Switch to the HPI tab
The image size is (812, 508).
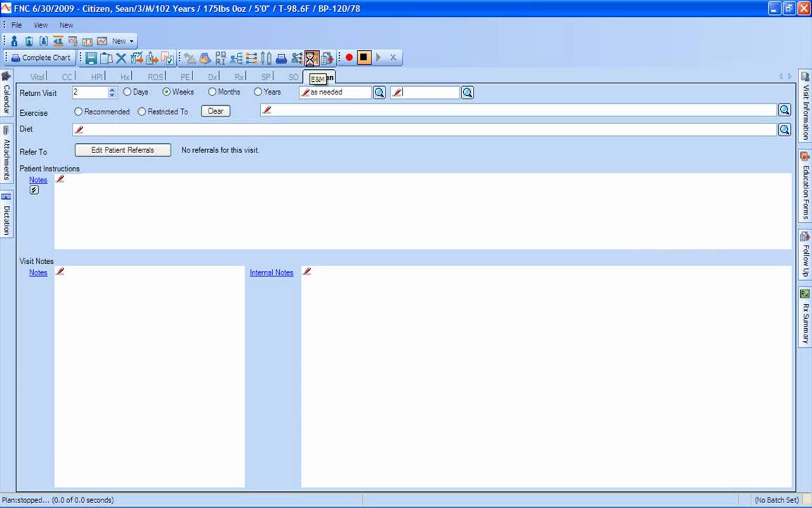click(97, 77)
